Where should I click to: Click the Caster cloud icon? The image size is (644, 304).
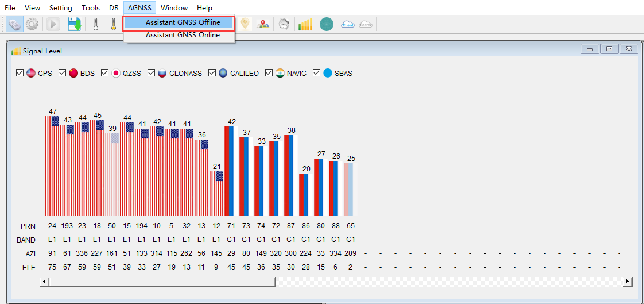point(365,24)
